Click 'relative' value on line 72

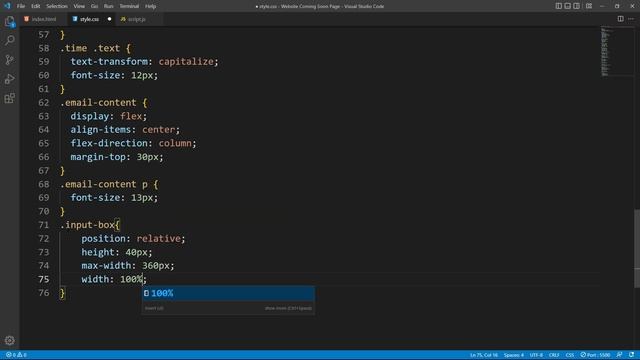158,239
